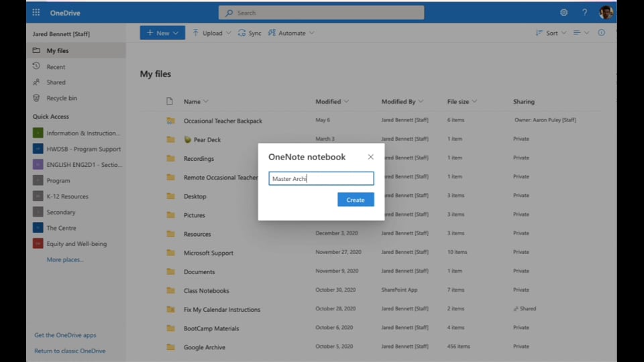
Task: Select My files in sidebar
Action: point(76,50)
